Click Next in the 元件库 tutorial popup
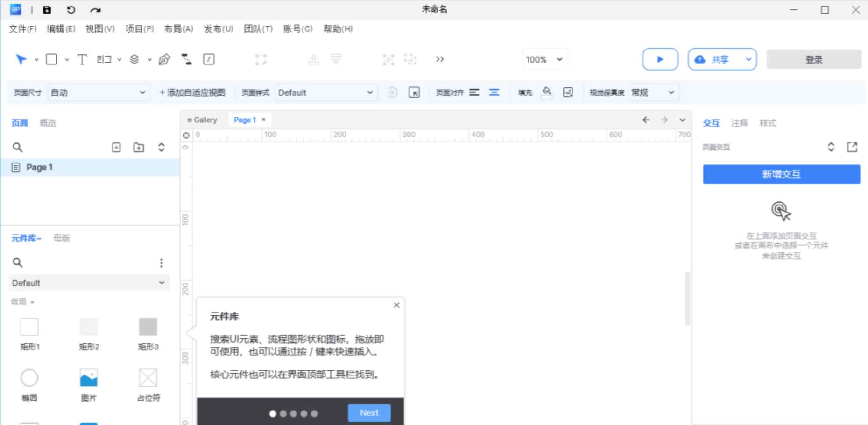Screen dimensions: 868x425 (369, 412)
